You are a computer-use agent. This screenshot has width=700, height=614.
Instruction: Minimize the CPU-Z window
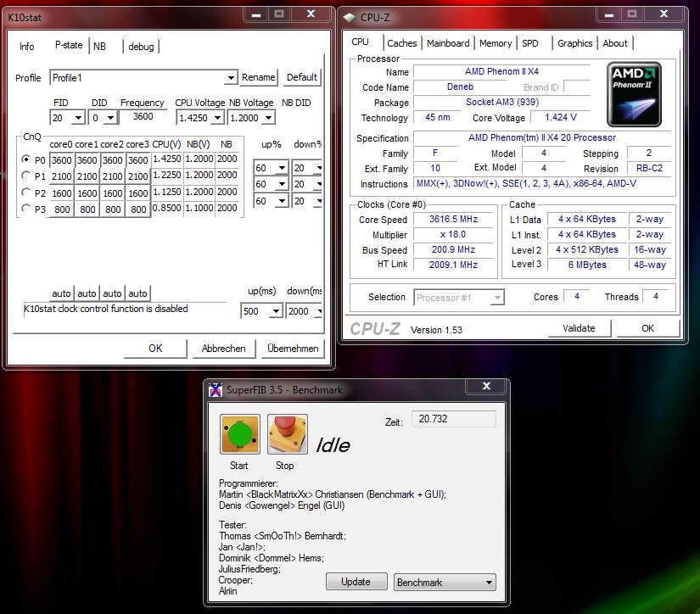click(x=609, y=14)
